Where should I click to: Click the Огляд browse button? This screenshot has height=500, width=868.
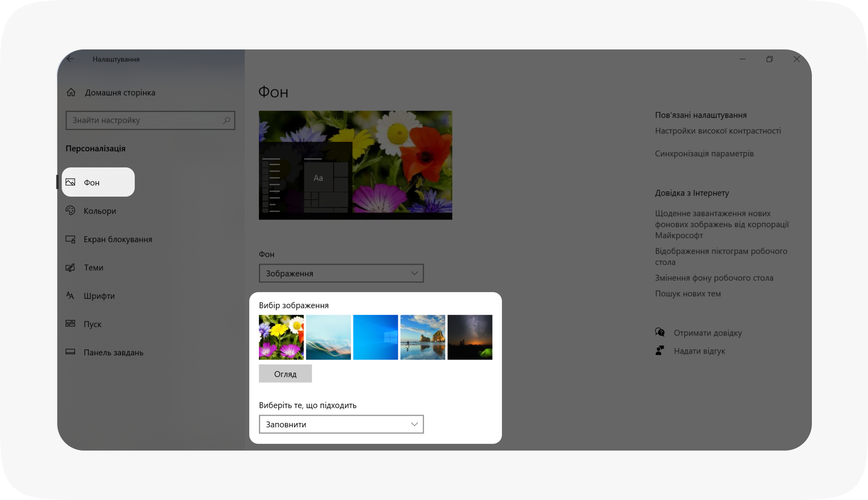pyautogui.click(x=285, y=373)
